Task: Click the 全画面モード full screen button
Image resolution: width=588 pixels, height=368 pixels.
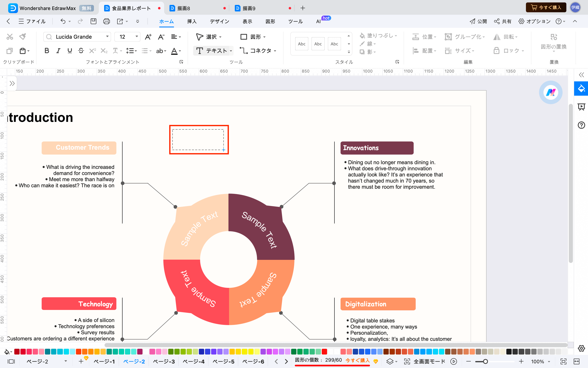Action: [424, 361]
